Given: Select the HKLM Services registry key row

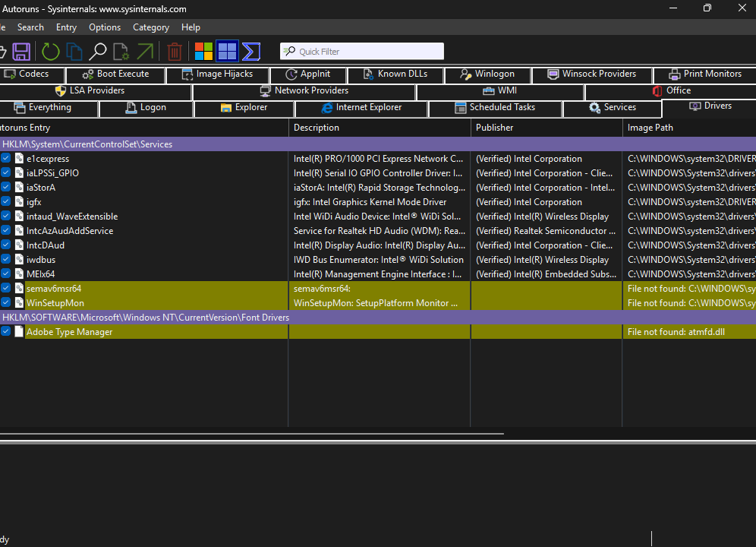Looking at the screenshot, I should 378,144.
